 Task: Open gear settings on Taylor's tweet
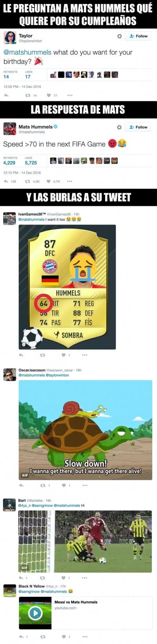(x=119, y=36)
